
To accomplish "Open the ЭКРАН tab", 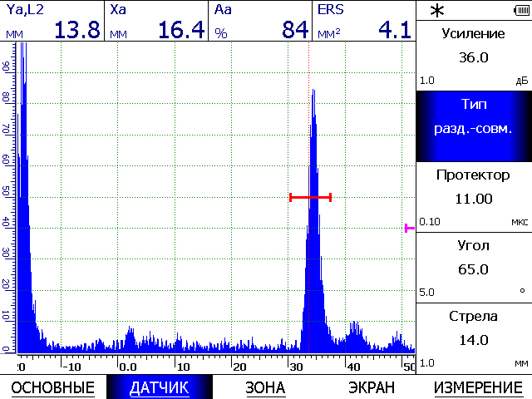I will point(371,387).
